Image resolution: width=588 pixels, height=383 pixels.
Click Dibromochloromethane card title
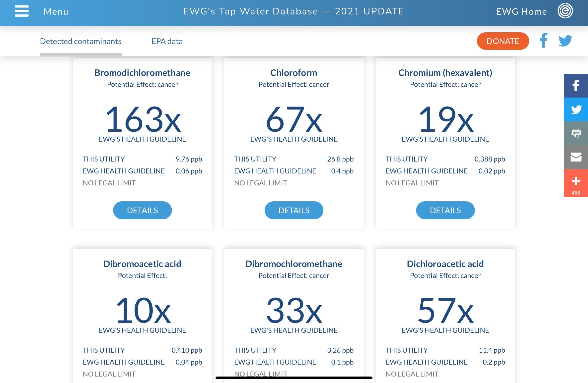coord(294,264)
